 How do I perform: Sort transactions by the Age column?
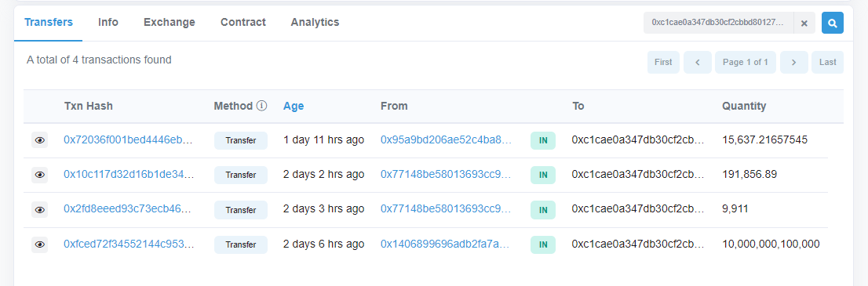point(294,107)
